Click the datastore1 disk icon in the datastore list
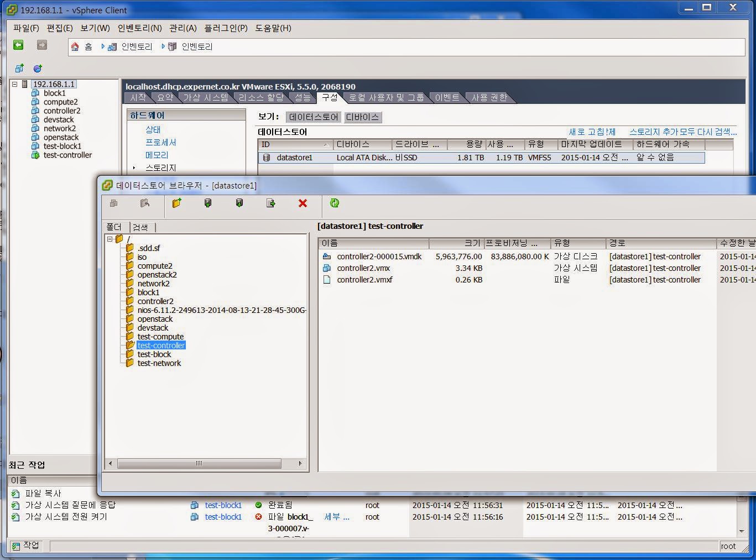Viewport: 756px width, 560px height. (x=267, y=158)
